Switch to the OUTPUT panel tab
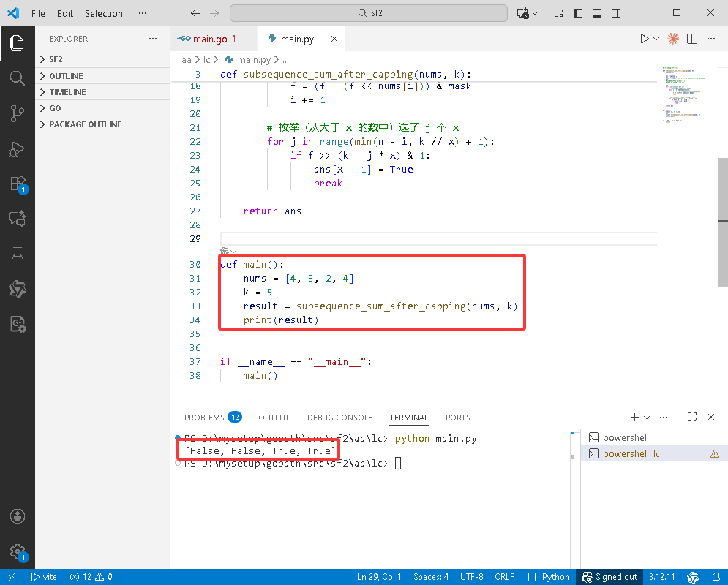This screenshot has height=585, width=728. [274, 417]
